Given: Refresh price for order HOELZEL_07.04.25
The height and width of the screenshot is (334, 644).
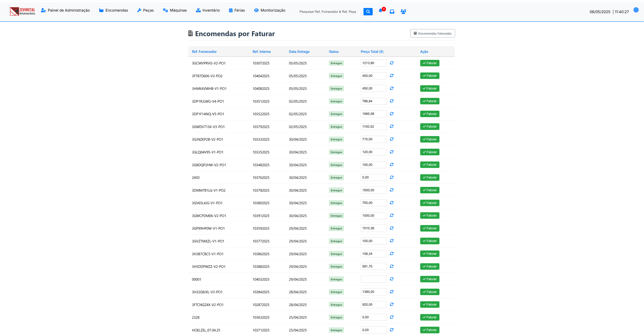Looking at the screenshot, I should coord(392,330).
